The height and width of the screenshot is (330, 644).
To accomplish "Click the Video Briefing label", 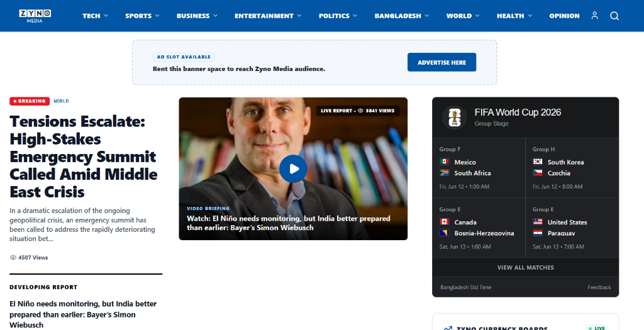I will (208, 208).
